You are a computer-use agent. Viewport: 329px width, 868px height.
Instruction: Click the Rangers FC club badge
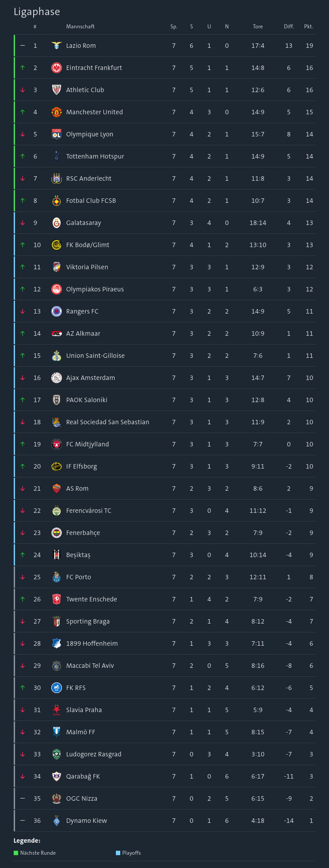click(57, 311)
